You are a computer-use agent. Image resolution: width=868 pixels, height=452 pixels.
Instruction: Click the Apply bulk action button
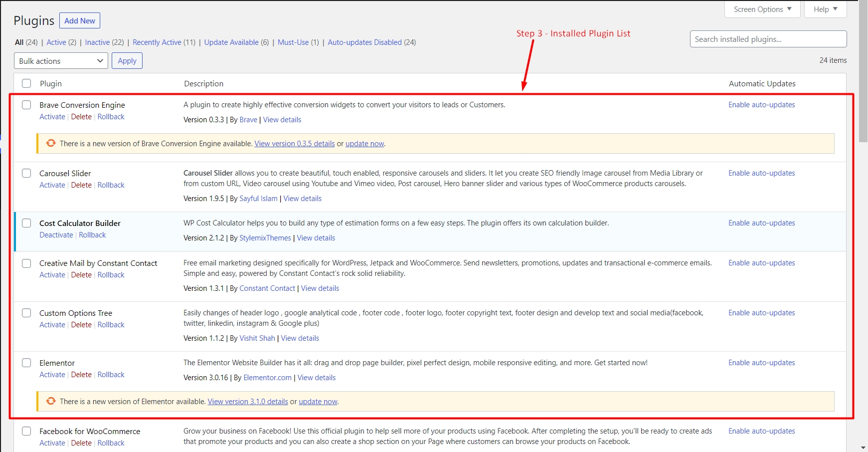(x=127, y=61)
